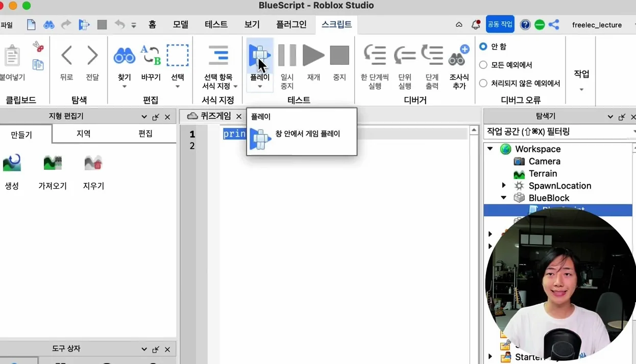
Task: Navigate Forward (전달) arrow
Action: (x=92, y=55)
